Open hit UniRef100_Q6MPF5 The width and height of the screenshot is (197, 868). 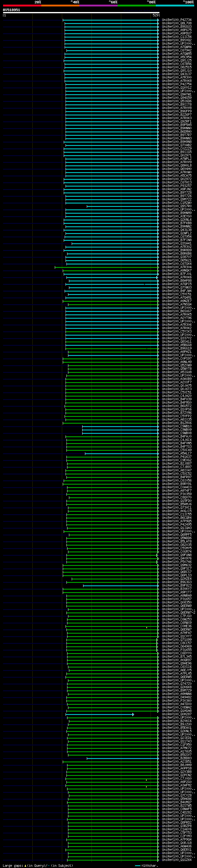click(x=177, y=535)
